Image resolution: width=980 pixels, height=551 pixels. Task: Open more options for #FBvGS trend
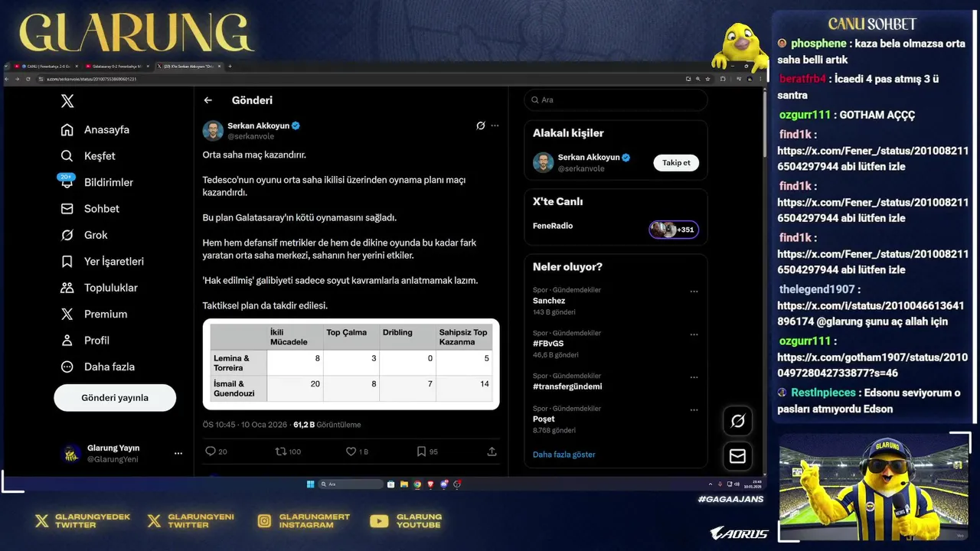(x=694, y=334)
